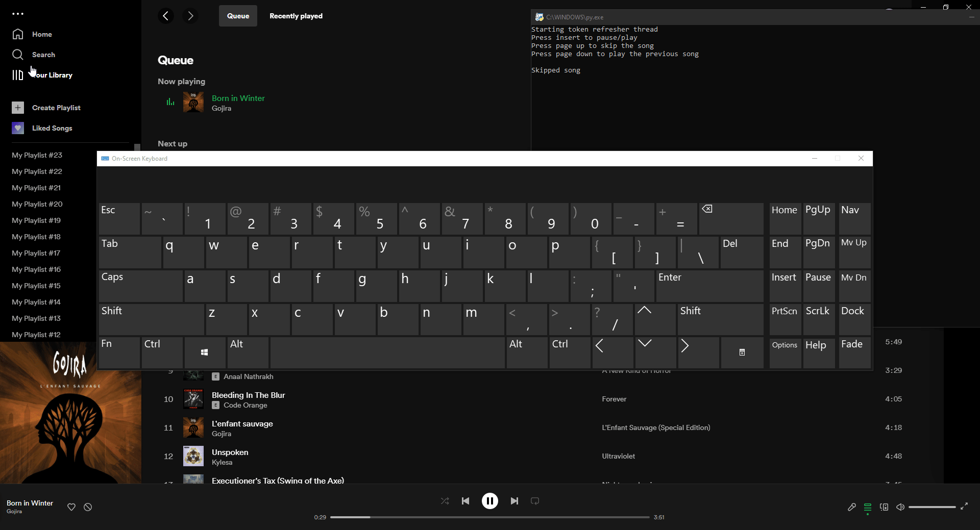Click the space bar key

point(387,352)
